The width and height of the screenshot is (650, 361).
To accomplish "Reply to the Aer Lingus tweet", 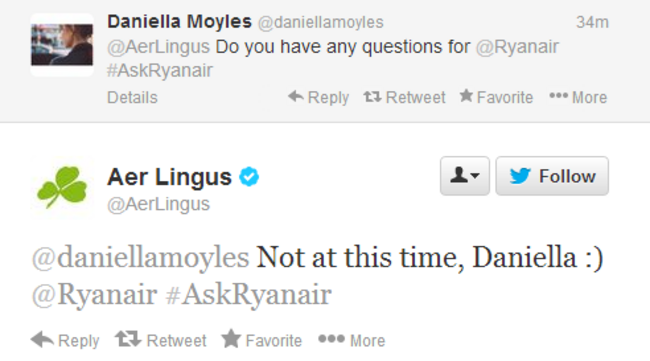I will tap(65, 340).
